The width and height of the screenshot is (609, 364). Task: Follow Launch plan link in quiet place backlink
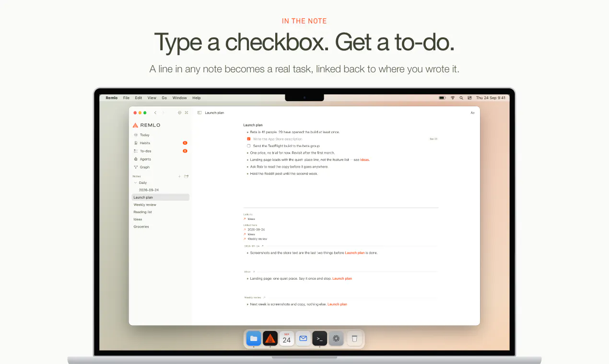coord(342,278)
